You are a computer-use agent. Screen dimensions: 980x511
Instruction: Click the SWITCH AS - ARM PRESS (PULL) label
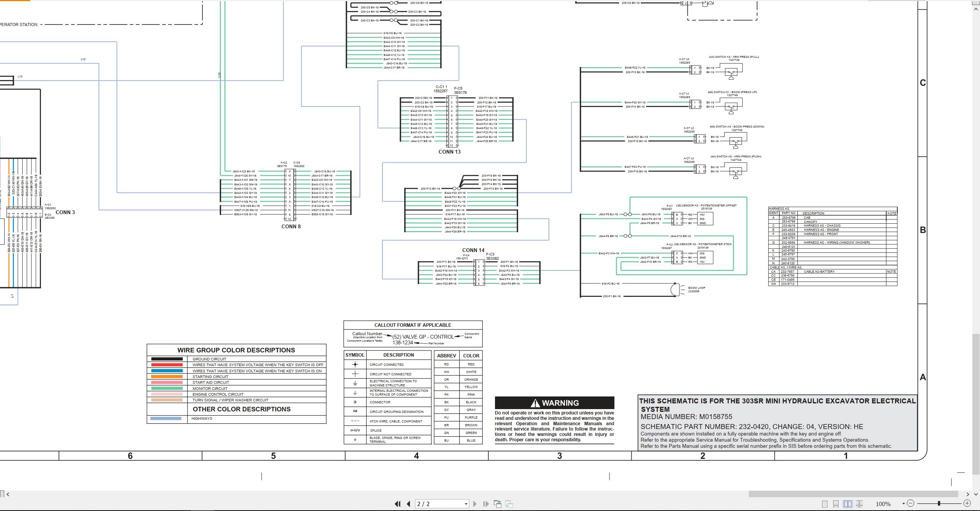click(x=734, y=57)
